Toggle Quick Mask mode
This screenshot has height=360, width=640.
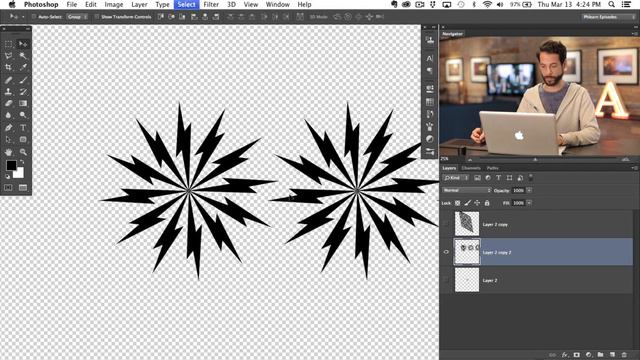click(9, 188)
